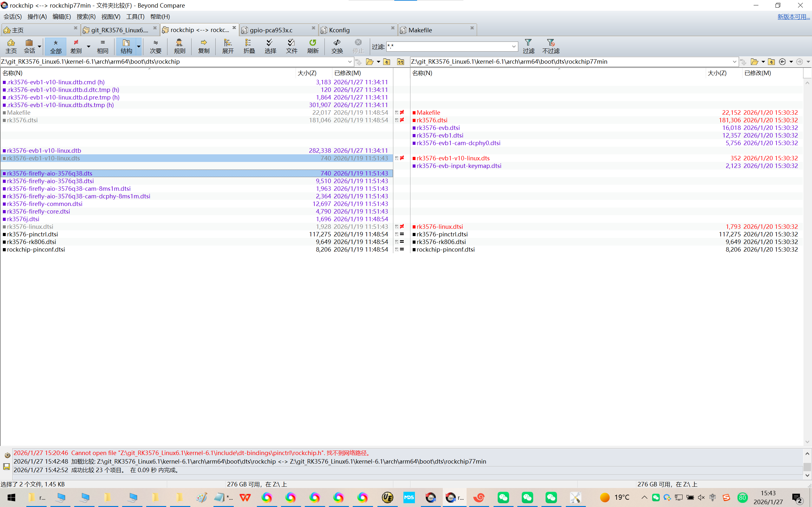Switch to the gpio-pca953x.c tab

point(271,30)
